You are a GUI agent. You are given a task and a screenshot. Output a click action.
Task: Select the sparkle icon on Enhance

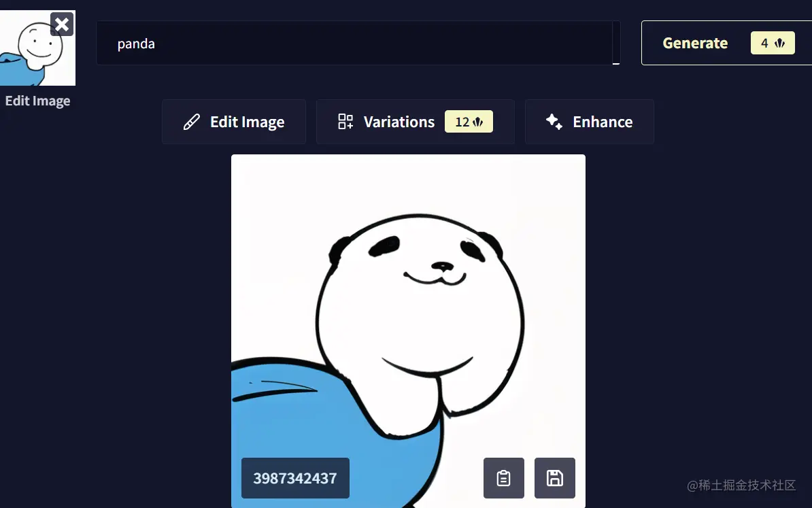tap(553, 121)
